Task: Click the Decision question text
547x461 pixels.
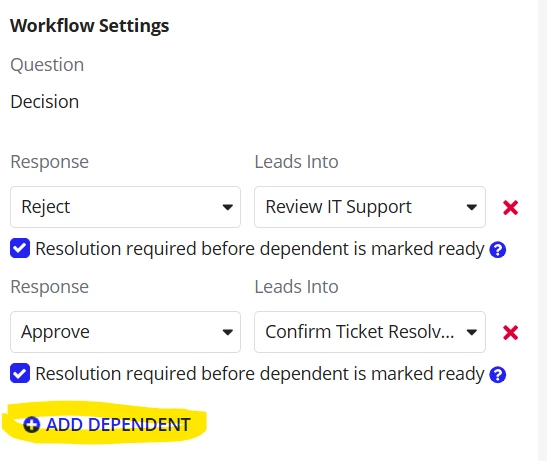Action: click(x=45, y=102)
